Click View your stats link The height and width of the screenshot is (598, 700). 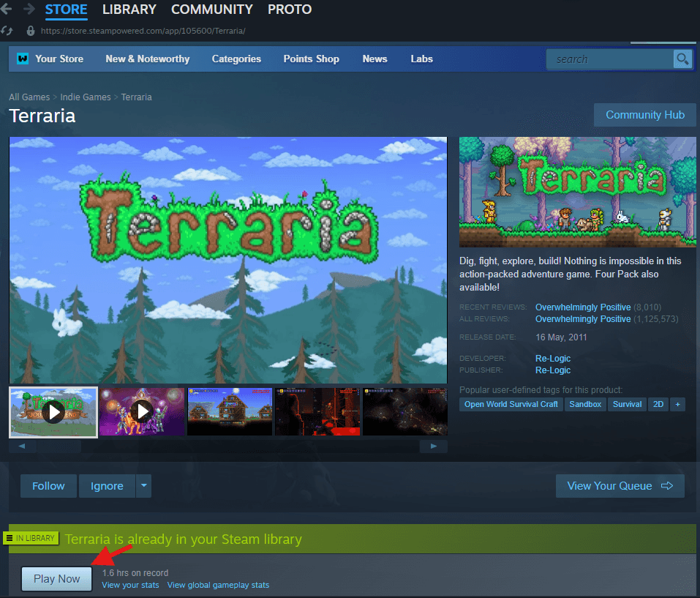130,585
